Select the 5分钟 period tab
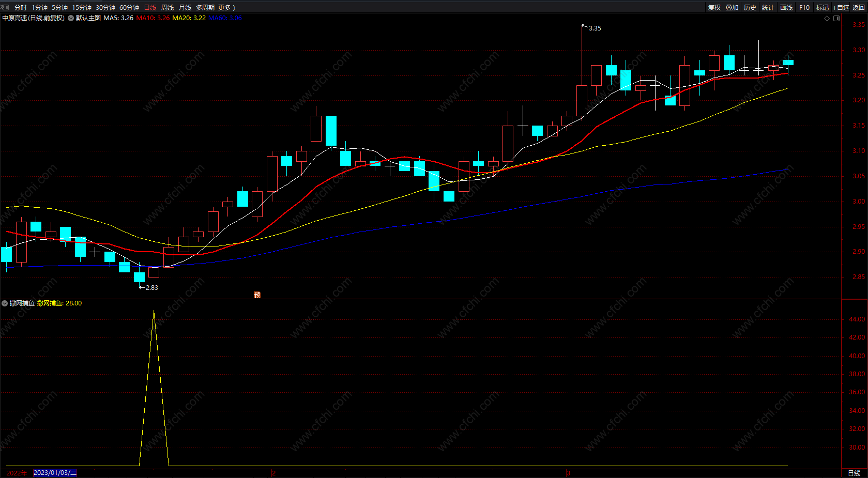Image resolution: width=868 pixels, height=478 pixels. pos(60,8)
